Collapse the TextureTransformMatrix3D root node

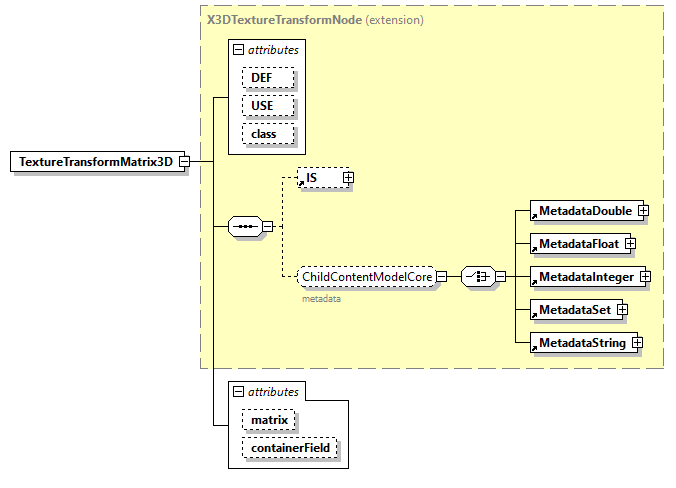coord(185,162)
